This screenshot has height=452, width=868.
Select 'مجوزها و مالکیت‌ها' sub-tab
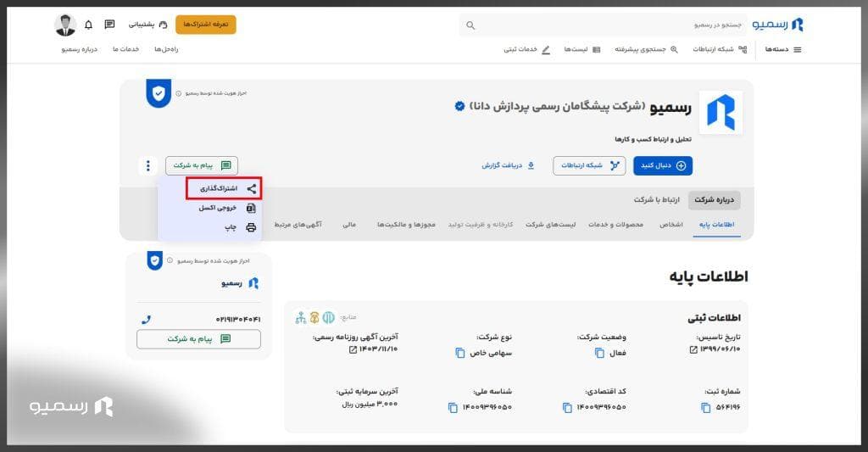406,225
